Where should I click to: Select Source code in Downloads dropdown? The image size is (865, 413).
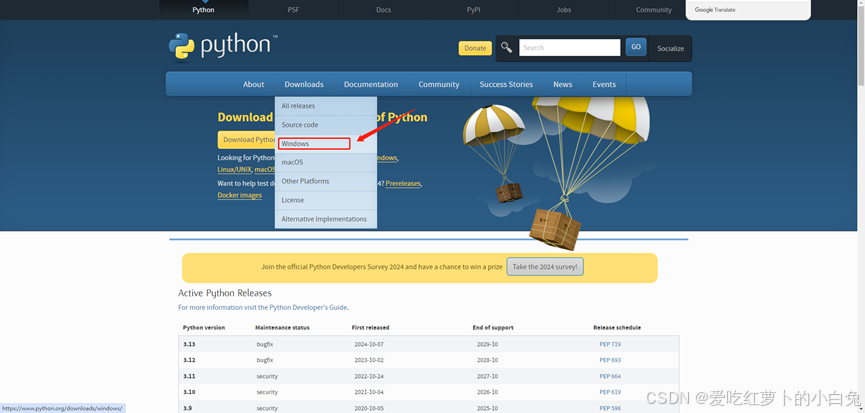click(325, 125)
